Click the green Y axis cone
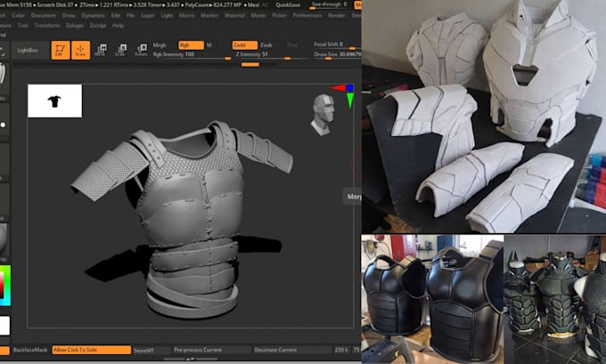This screenshot has width=606, height=364. 349,101
